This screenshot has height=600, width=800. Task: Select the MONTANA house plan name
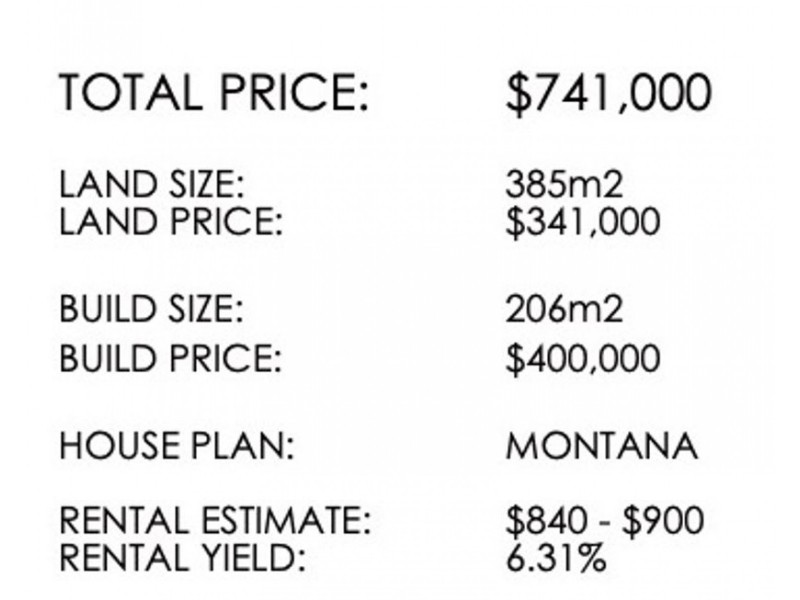point(602,446)
